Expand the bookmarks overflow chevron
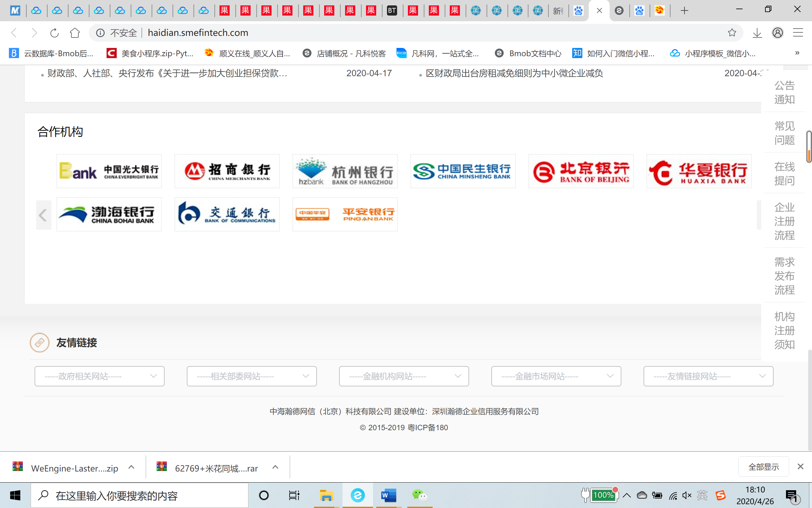The width and height of the screenshot is (812, 508). click(x=797, y=53)
